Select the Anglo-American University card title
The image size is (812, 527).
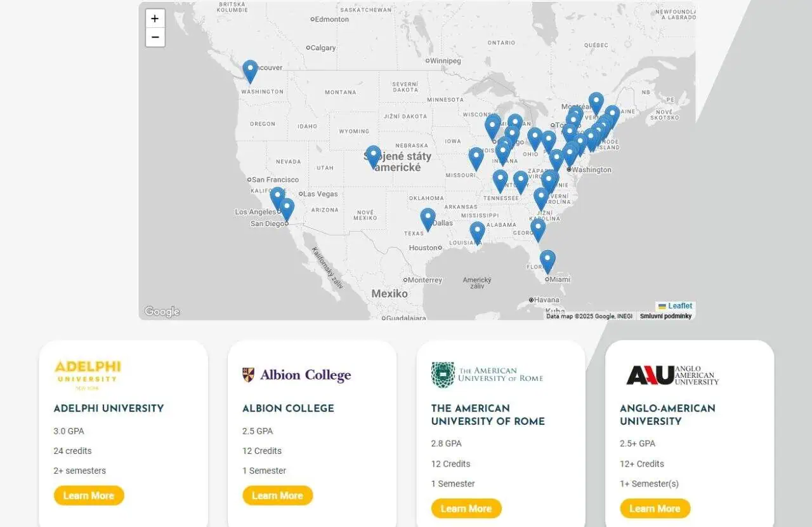click(x=667, y=415)
